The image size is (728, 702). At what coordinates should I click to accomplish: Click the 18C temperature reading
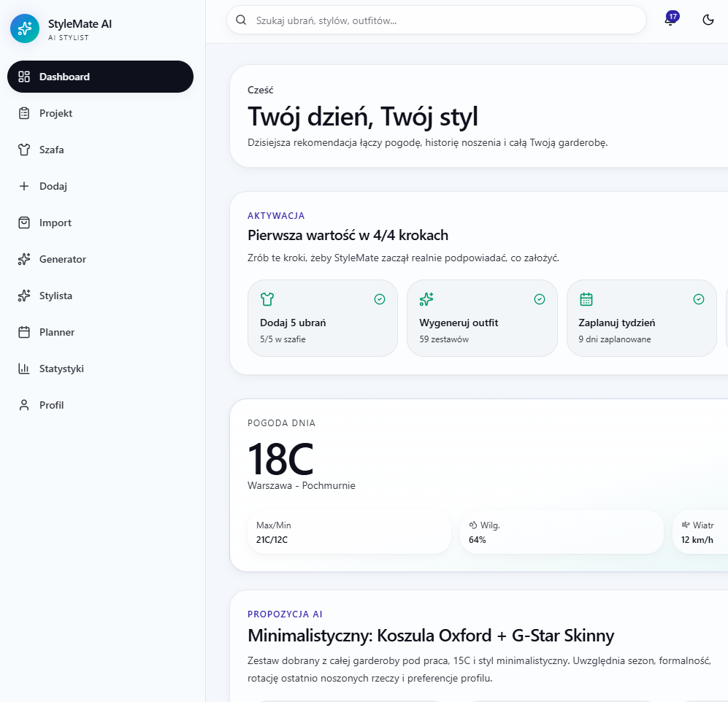[x=280, y=459]
